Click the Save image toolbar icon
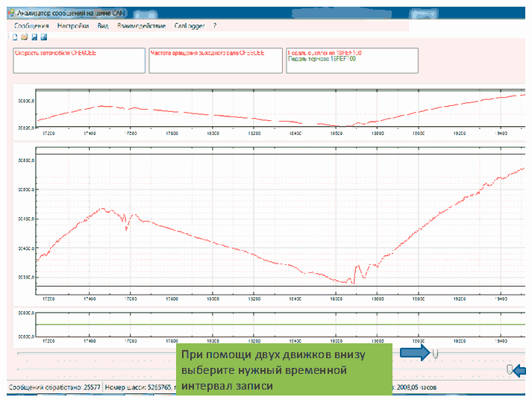 click(x=44, y=37)
